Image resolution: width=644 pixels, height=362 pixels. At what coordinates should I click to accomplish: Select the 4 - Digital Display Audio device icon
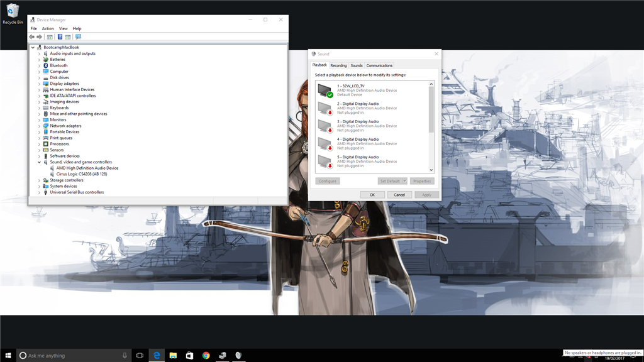[x=325, y=144]
